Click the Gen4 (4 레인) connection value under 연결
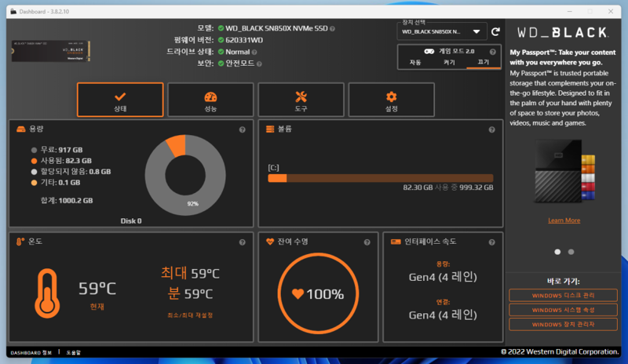Screen dimensions: 628x364 [443, 315]
